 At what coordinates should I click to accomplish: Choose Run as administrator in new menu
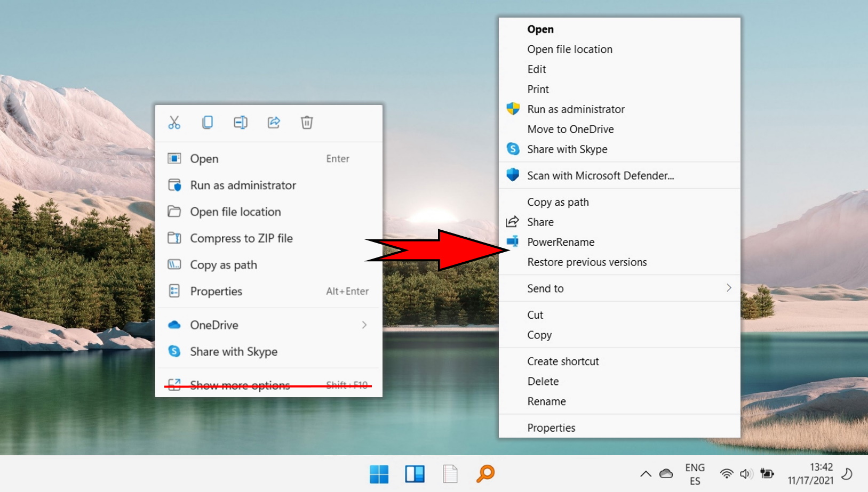click(x=269, y=185)
